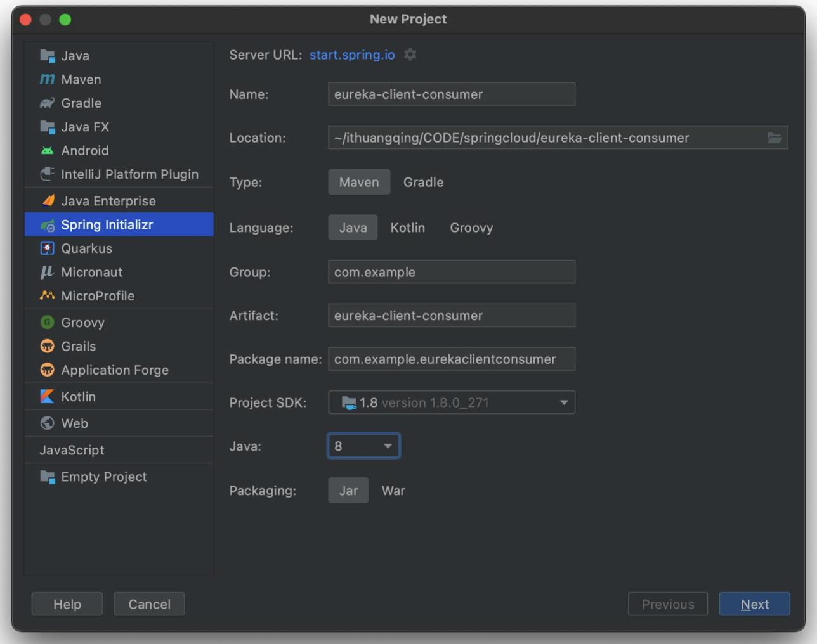This screenshot has height=644, width=817.
Task: Select Empty Project in sidebar list
Action: pyautogui.click(x=119, y=477)
